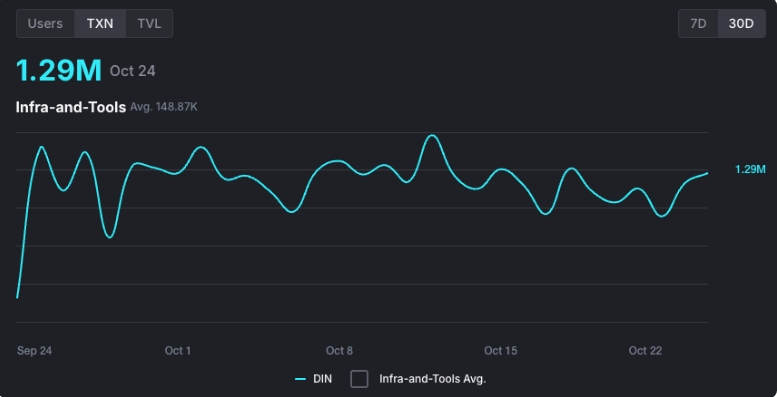Click the Oct 24 date label
The width and height of the screenshot is (777, 397).
click(133, 71)
